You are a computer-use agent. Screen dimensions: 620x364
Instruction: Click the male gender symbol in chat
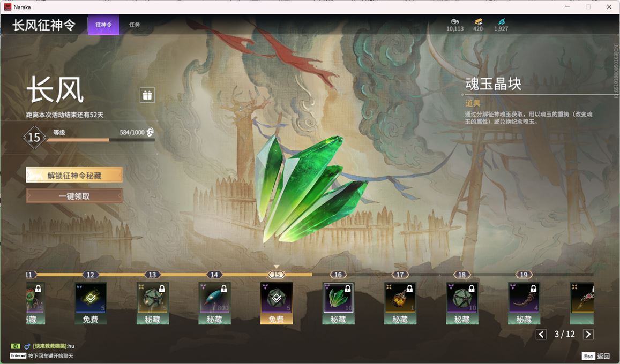click(27, 346)
